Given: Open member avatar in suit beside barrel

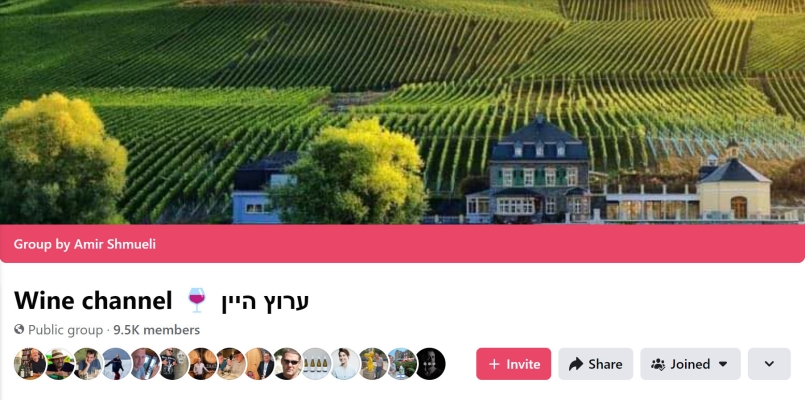Looking at the screenshot, I should tap(259, 364).
